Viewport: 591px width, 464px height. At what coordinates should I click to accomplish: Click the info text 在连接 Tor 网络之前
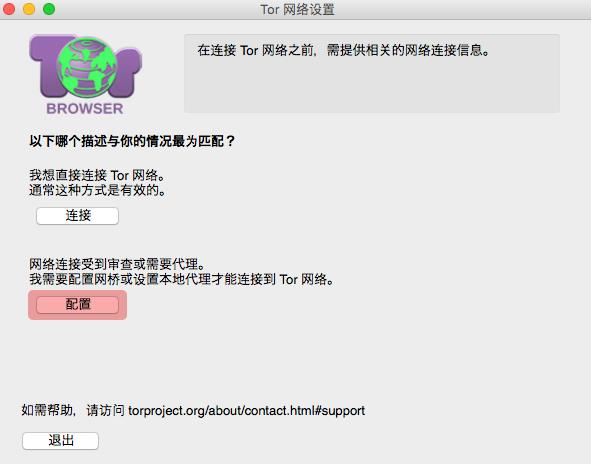[255, 50]
